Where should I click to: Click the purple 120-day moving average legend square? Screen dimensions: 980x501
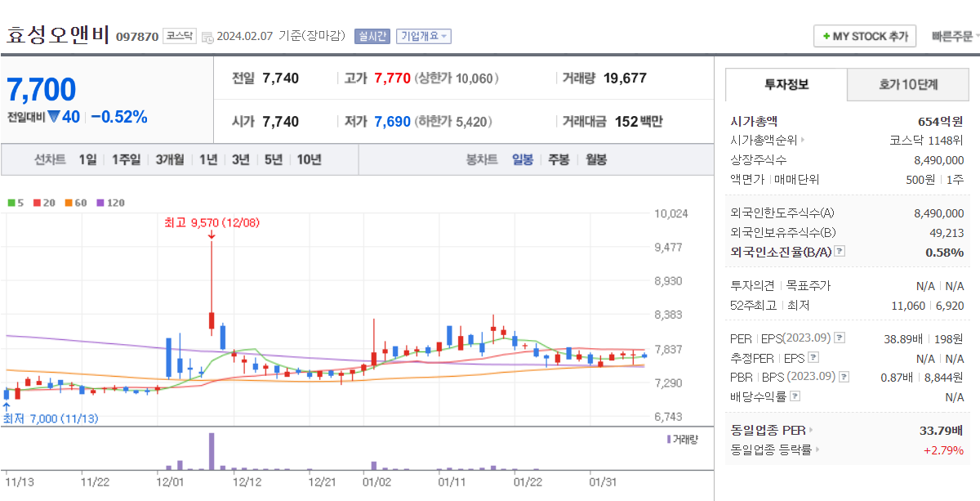[x=100, y=203]
